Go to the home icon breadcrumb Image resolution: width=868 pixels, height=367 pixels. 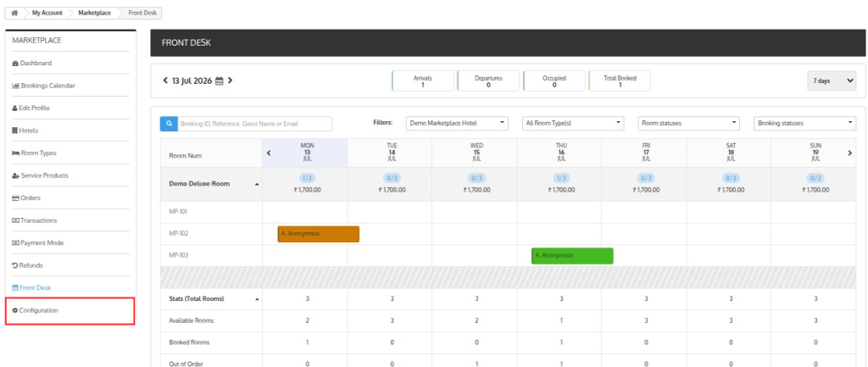pos(14,13)
